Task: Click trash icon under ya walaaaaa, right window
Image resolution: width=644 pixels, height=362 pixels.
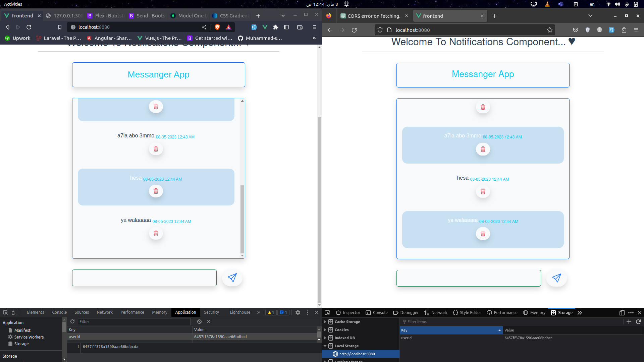Action: [x=483, y=234]
